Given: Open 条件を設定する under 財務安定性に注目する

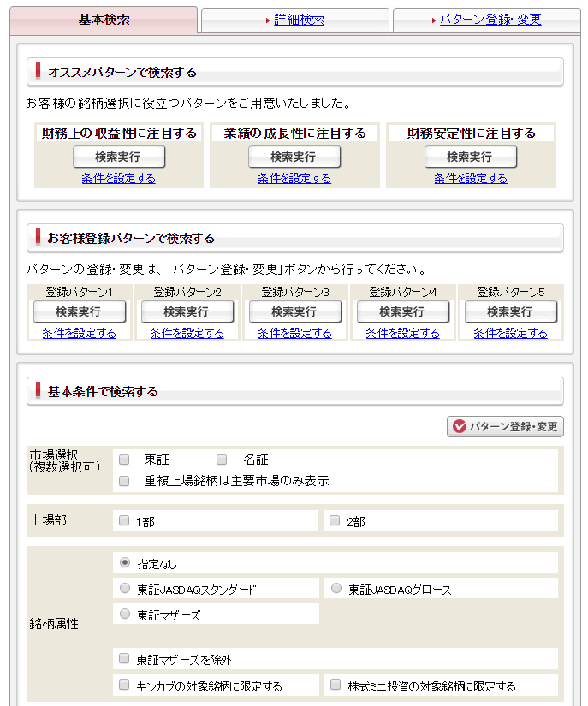Looking at the screenshot, I should (x=470, y=178).
